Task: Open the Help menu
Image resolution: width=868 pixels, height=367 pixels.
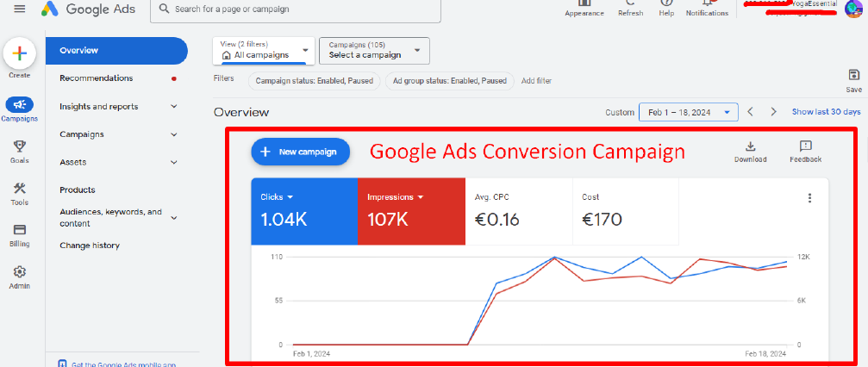Action: 666,8
